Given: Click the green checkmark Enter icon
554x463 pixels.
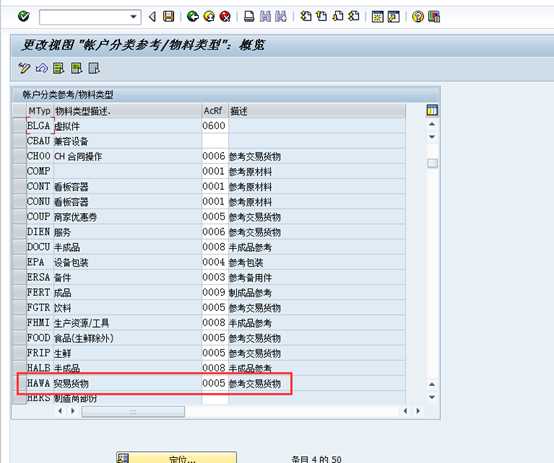Looking at the screenshot, I should point(24,16).
